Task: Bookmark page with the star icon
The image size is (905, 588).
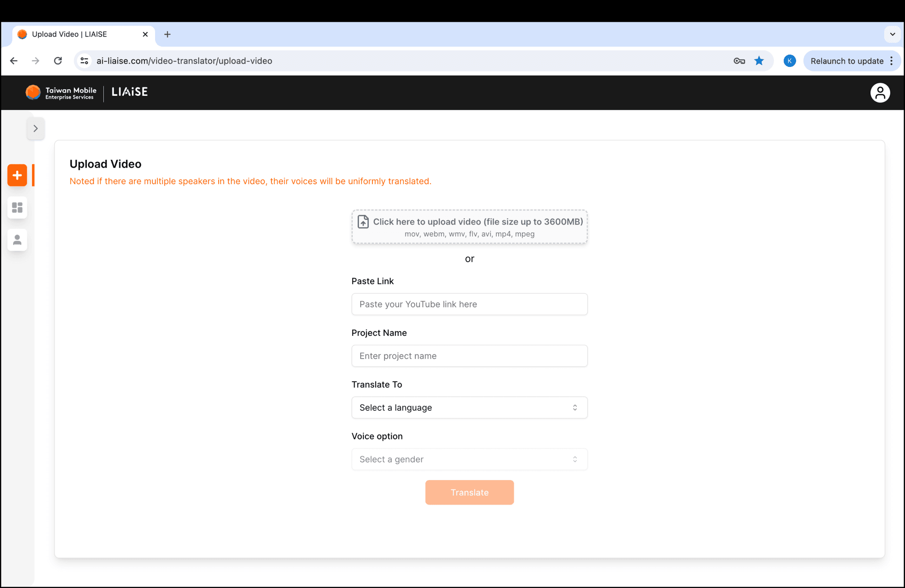Action: (759, 61)
